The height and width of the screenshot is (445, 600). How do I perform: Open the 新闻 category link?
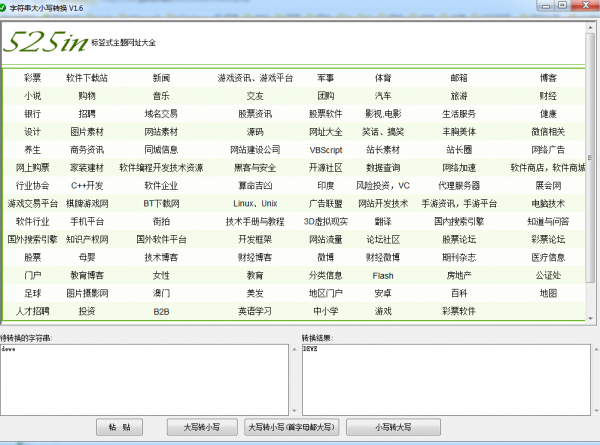pos(161,77)
